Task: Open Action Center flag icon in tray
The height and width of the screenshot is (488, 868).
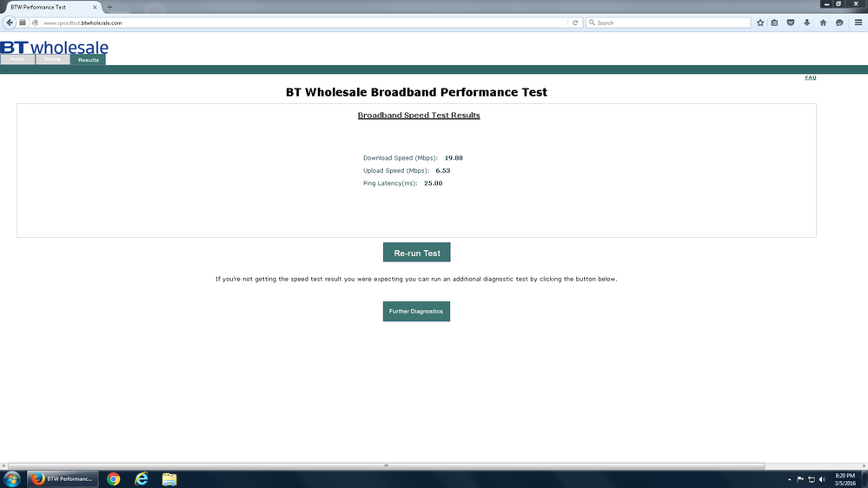Action: [800, 479]
